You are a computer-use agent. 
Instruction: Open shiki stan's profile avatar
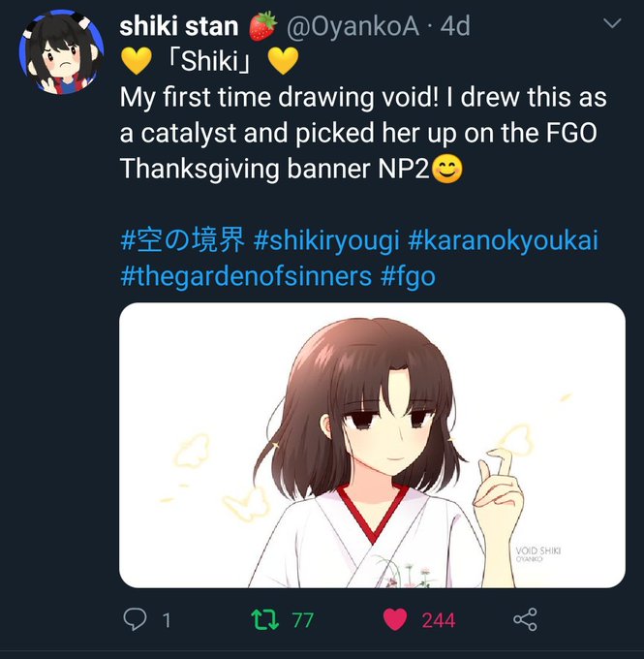pos(61,52)
